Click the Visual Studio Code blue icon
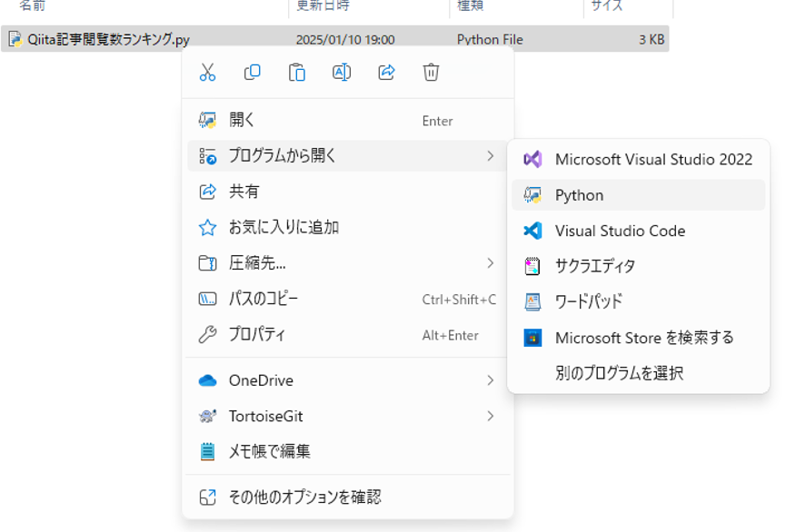This screenshot has width=786, height=532. pyautogui.click(x=532, y=231)
